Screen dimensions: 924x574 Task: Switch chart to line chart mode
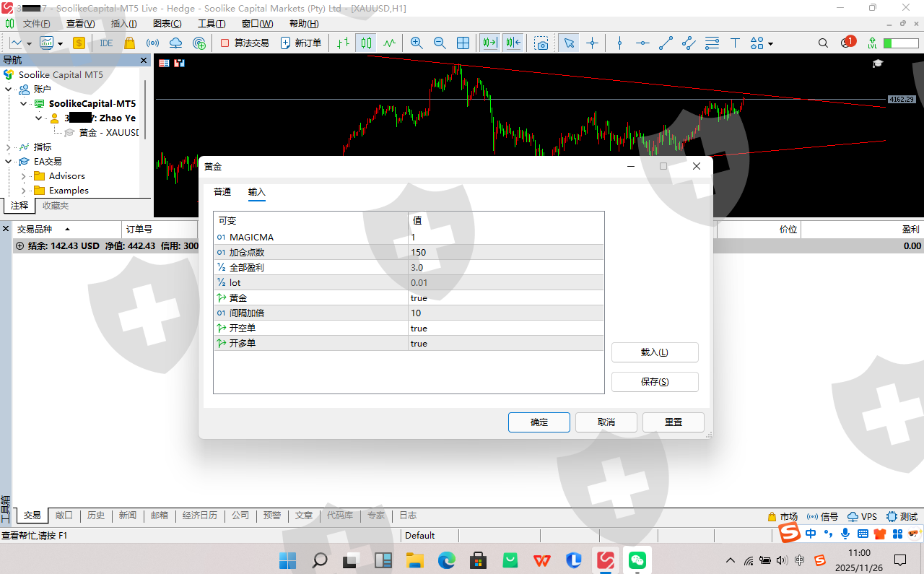coord(390,43)
